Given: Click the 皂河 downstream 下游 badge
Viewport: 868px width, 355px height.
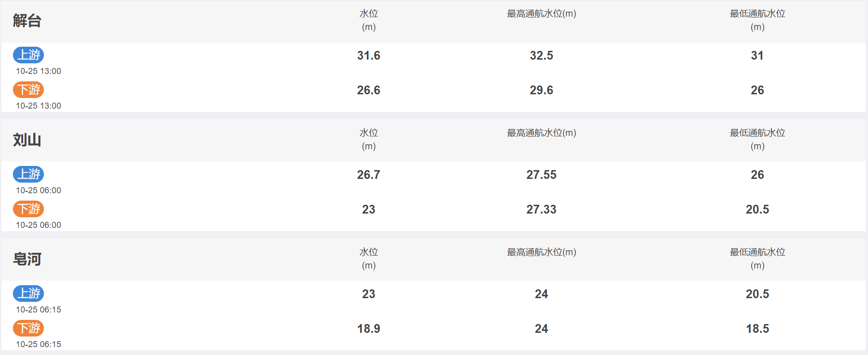Looking at the screenshot, I should (x=28, y=328).
